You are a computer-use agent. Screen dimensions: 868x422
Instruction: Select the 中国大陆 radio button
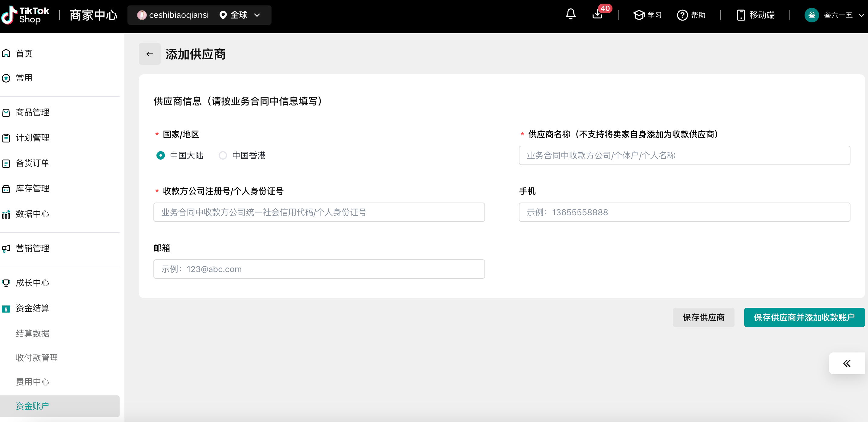(x=161, y=155)
